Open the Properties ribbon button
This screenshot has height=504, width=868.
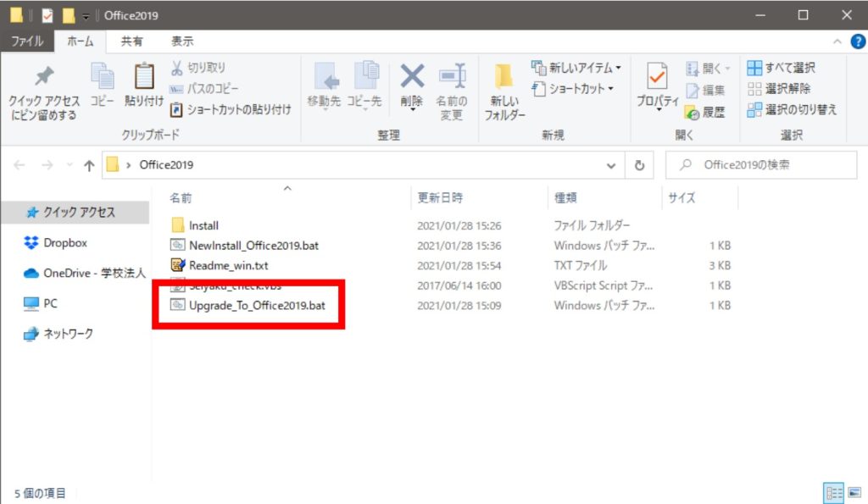click(x=657, y=86)
